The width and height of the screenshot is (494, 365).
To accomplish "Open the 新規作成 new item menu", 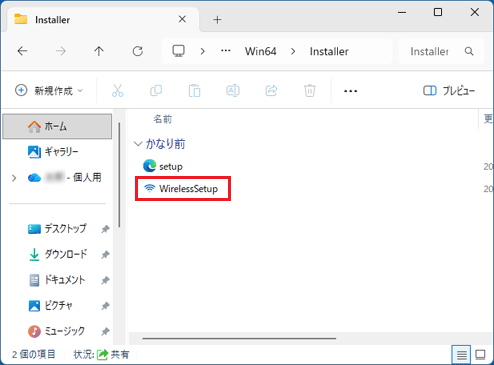I will 49,90.
